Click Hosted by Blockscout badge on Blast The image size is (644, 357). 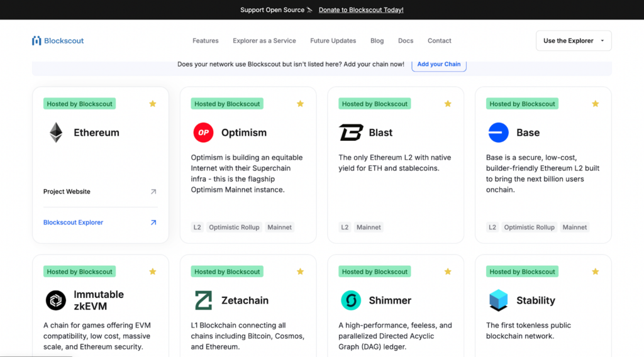[x=375, y=104]
